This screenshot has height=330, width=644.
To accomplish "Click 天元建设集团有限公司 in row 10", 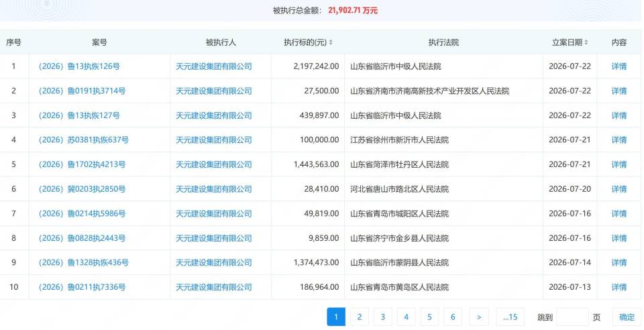I will click(213, 287).
